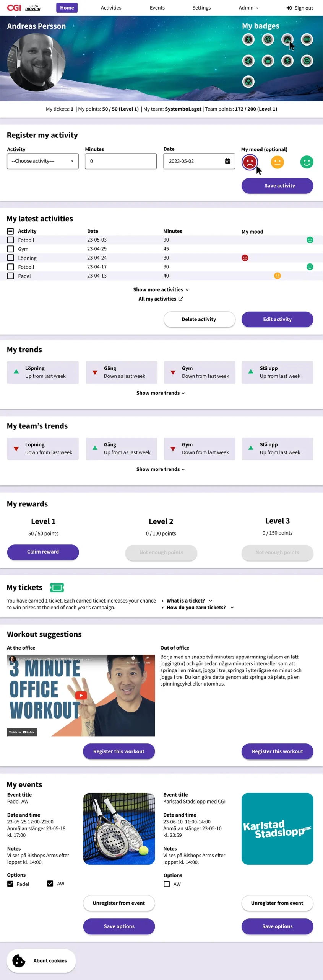Image resolution: width=323 pixels, height=980 pixels.
Task: Open the date picker calendar icon
Action: [x=227, y=161]
